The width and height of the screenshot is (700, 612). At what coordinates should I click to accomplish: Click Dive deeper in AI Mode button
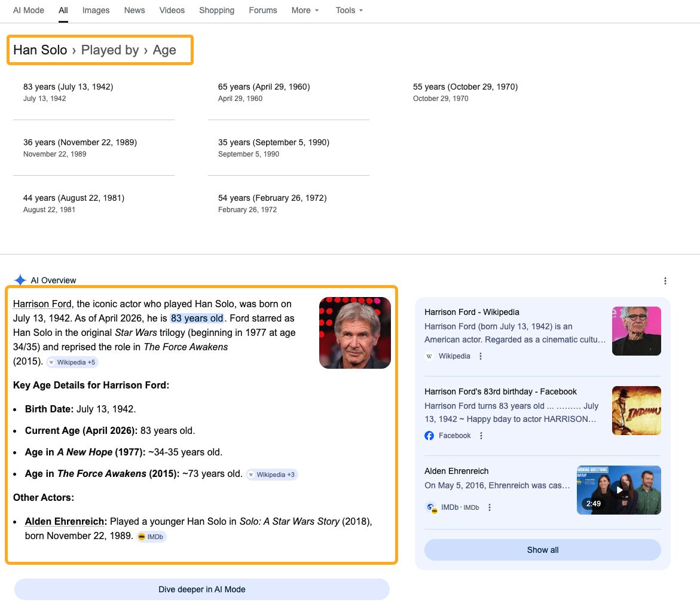click(202, 589)
